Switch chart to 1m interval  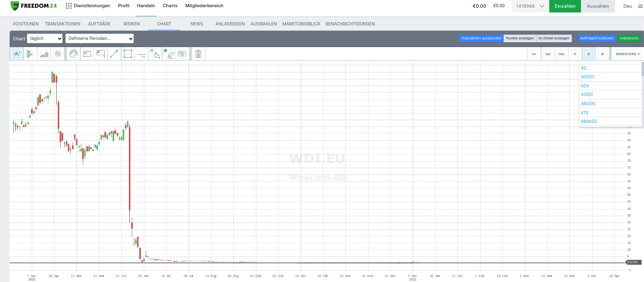click(534, 54)
